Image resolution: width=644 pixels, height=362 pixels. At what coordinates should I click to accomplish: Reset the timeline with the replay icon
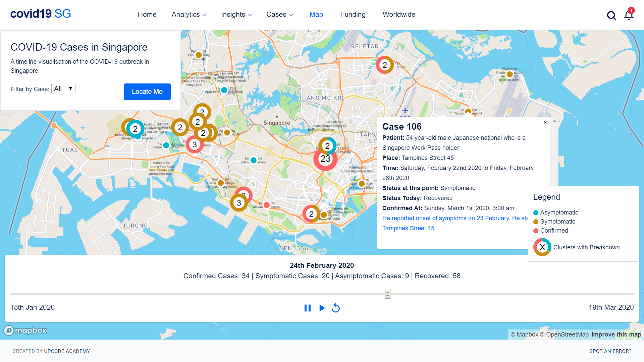coord(336,308)
